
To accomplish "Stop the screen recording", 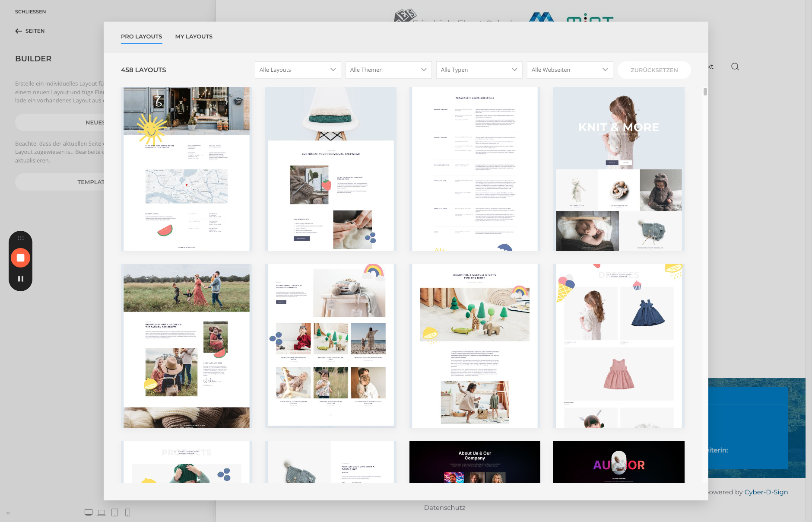I will pos(20,258).
